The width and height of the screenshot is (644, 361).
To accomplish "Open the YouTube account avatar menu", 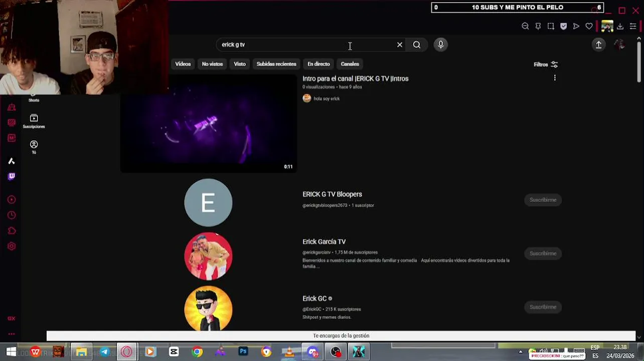I will point(619,45).
